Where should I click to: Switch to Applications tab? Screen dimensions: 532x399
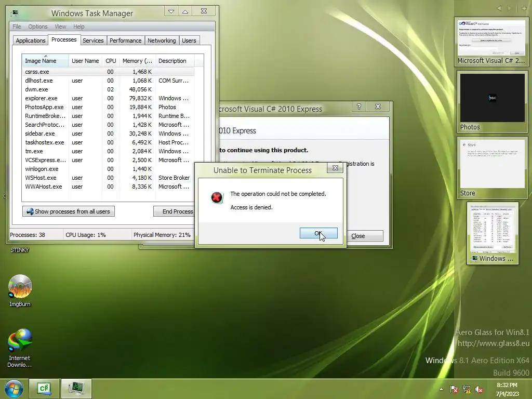[x=31, y=41]
